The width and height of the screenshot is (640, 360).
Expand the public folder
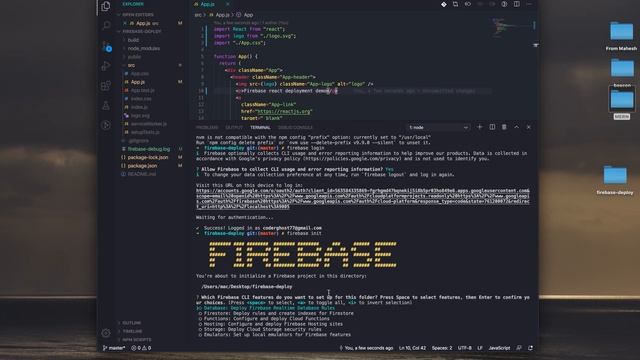coord(134,57)
